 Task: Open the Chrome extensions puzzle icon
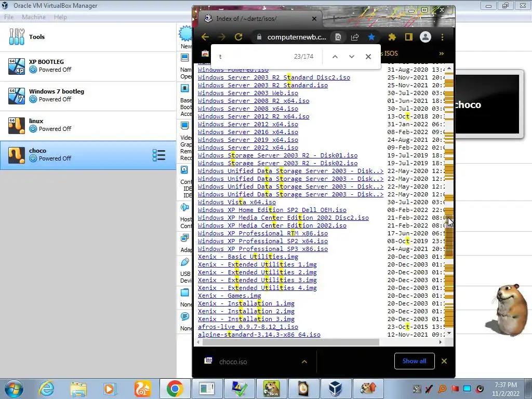click(392, 37)
